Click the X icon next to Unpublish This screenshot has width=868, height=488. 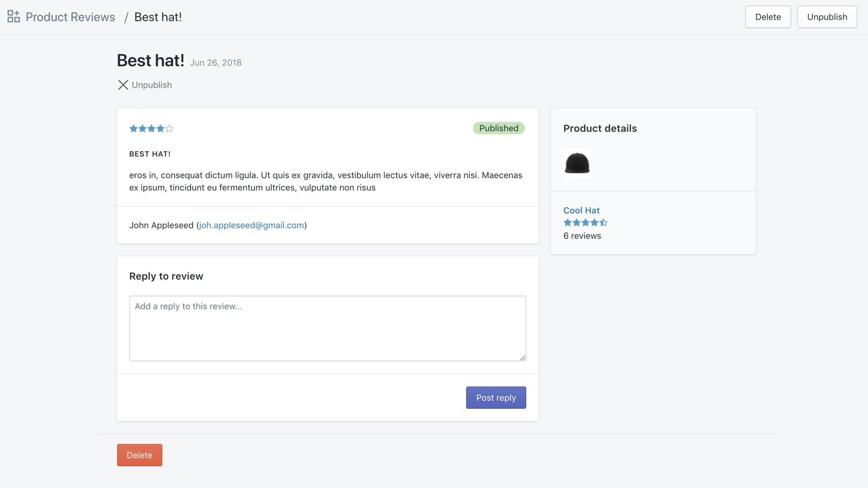[123, 85]
